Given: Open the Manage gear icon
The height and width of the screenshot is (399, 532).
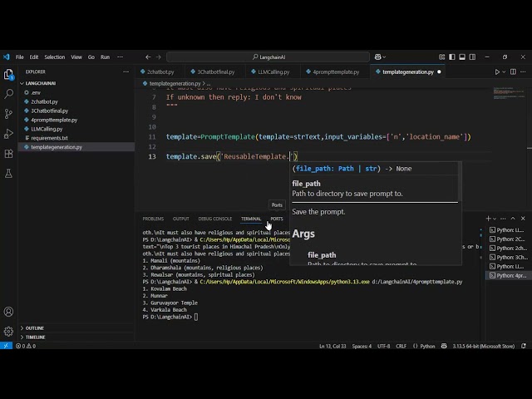Looking at the screenshot, I should tap(8, 331).
